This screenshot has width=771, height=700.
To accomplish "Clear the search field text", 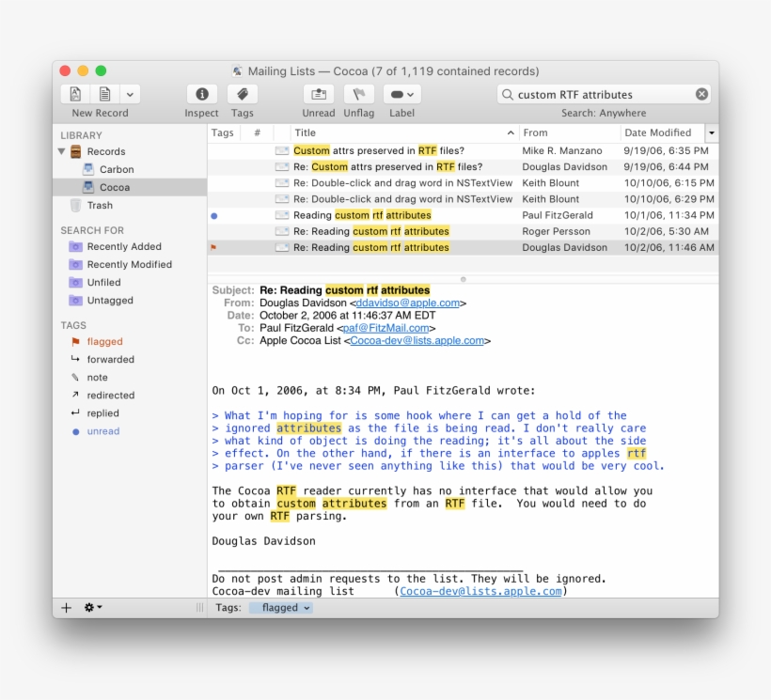I will pyautogui.click(x=701, y=94).
